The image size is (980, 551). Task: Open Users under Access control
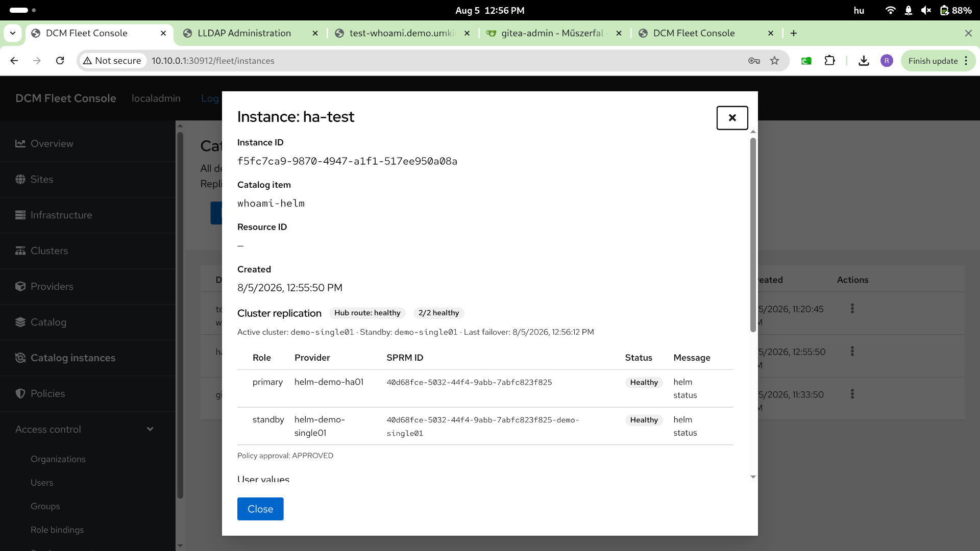pos(42,483)
